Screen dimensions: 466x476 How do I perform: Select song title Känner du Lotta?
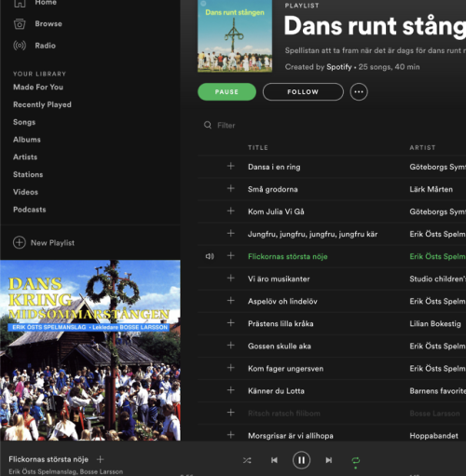276,391
